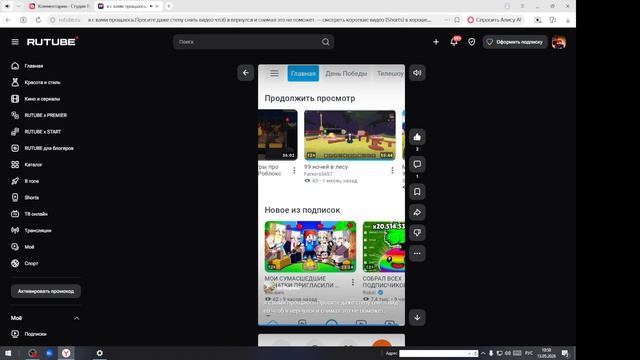Bookmark page icon in address bar
Image resolution: width=640 pixels, height=360 pixels.
click(457, 20)
